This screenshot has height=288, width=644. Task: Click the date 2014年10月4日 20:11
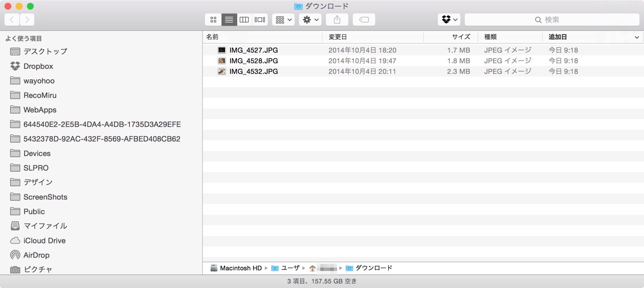tap(362, 72)
